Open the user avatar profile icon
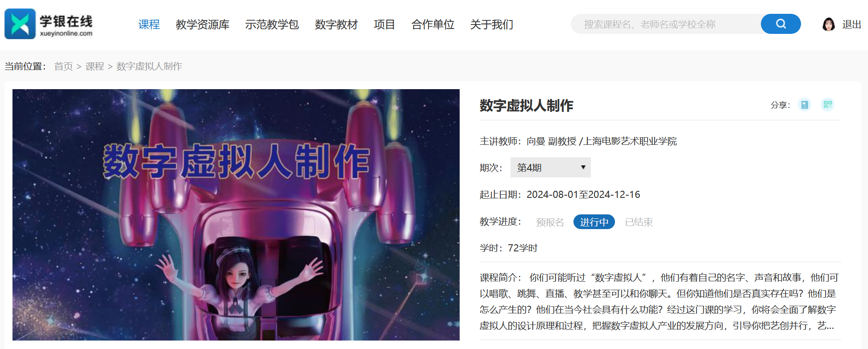This screenshot has height=349, width=868. click(828, 24)
